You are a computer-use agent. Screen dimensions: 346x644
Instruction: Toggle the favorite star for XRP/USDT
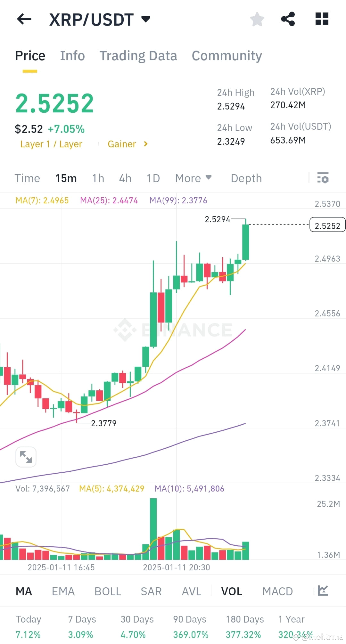[257, 19]
